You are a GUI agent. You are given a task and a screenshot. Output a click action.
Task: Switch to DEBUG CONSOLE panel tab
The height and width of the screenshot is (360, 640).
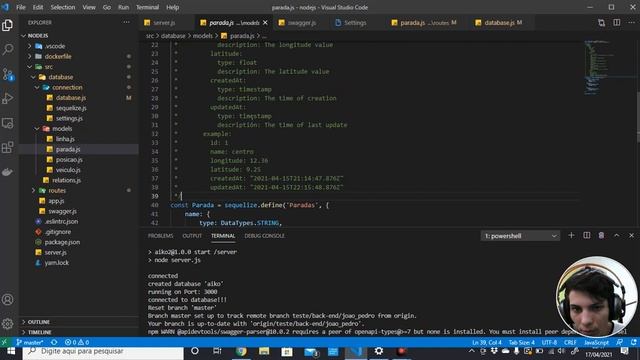click(264, 236)
